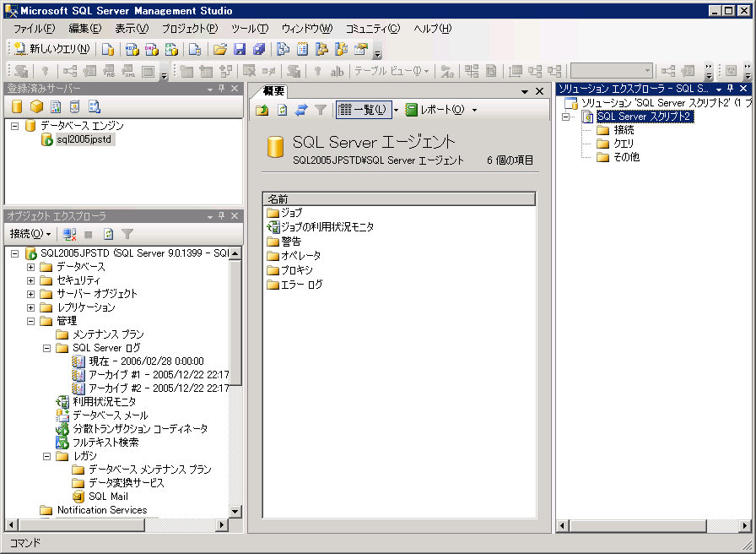The image size is (756, 554).
Task: Select フルテキスト検索 in Object Explorer
Action: point(97,443)
